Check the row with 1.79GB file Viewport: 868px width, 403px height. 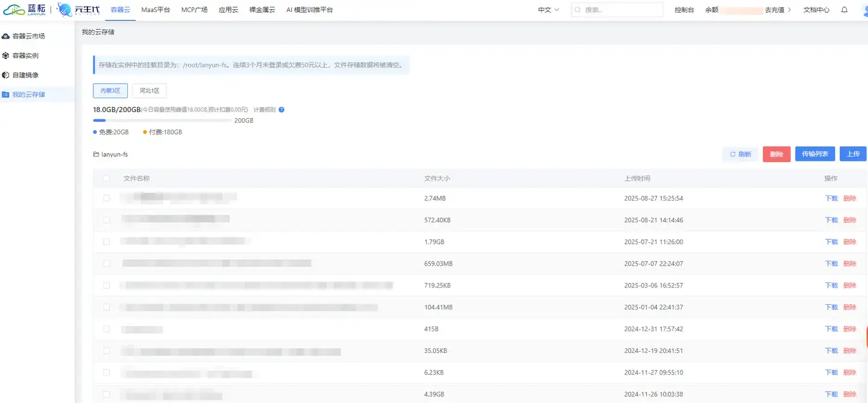click(x=107, y=242)
